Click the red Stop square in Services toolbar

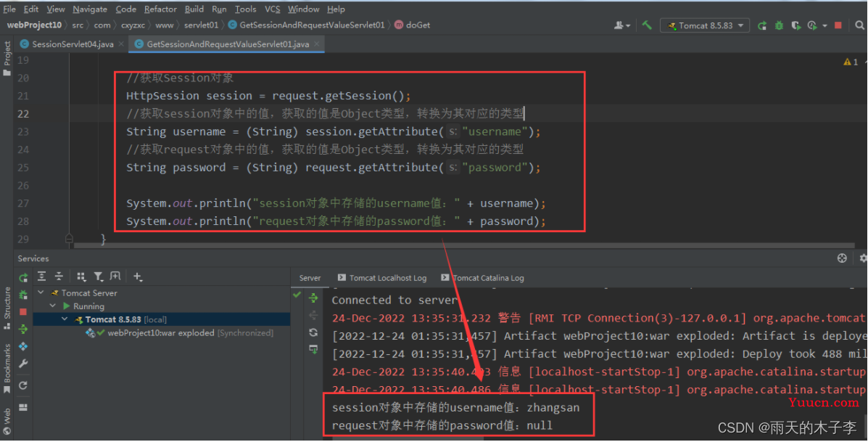(23, 312)
